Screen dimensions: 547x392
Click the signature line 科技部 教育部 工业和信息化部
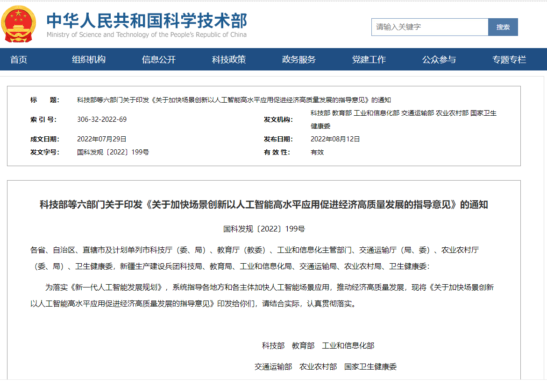(318, 346)
